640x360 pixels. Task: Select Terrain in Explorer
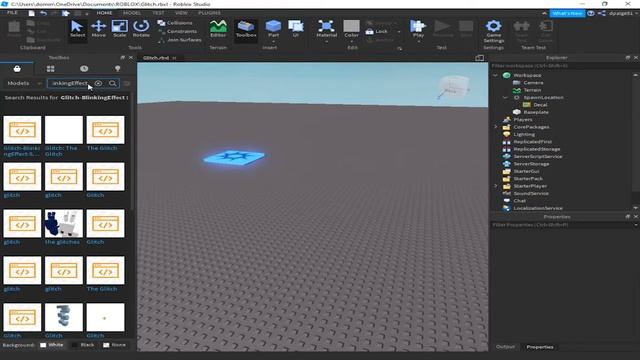point(532,90)
